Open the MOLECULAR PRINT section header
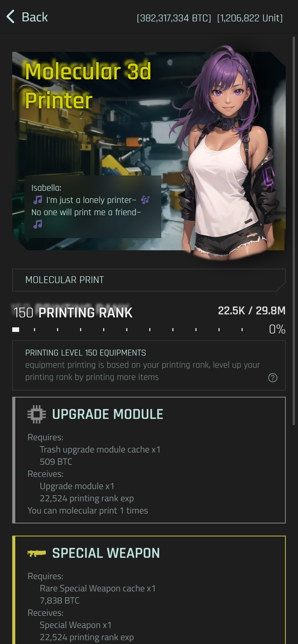The image size is (298, 644). click(149, 280)
